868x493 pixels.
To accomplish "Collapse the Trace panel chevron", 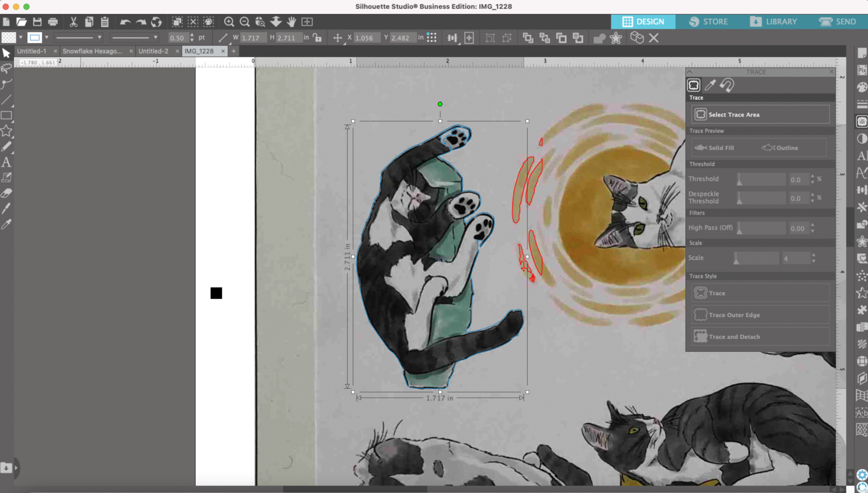I will [690, 72].
